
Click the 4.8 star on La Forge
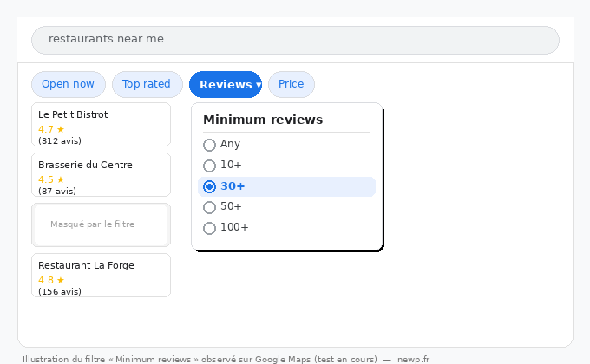[x=61, y=280]
